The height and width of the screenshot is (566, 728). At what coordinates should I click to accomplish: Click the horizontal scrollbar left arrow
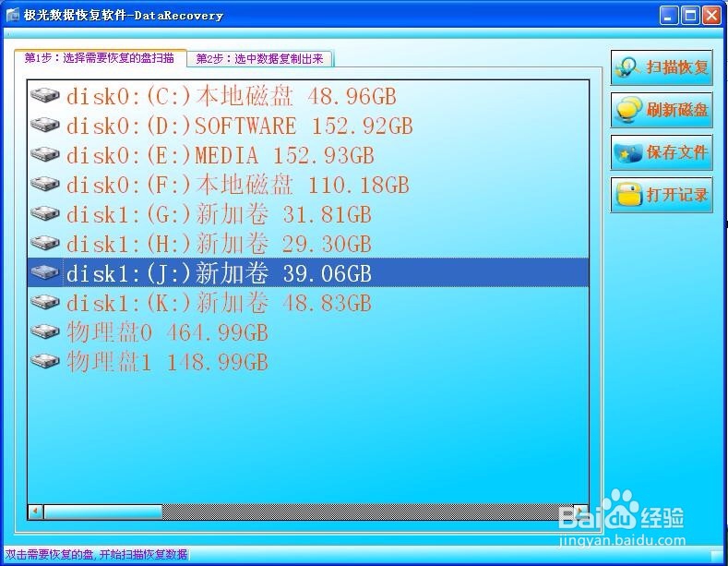point(36,512)
